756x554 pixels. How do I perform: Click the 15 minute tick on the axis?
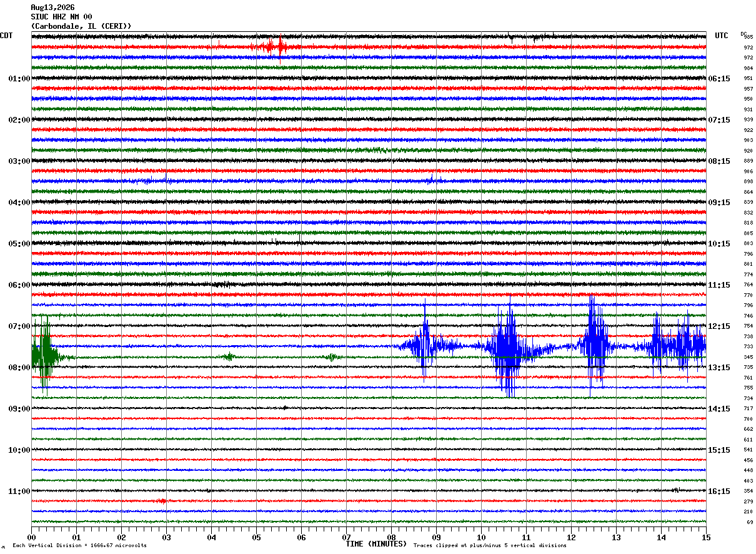(x=706, y=537)
